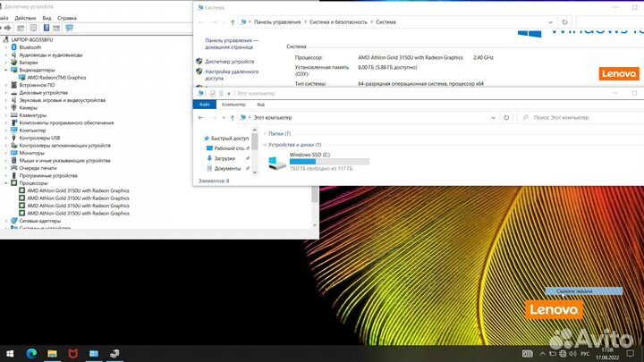
Task: Click Быстрый доступ star in Explorer sidebar
Action: (x=207, y=139)
